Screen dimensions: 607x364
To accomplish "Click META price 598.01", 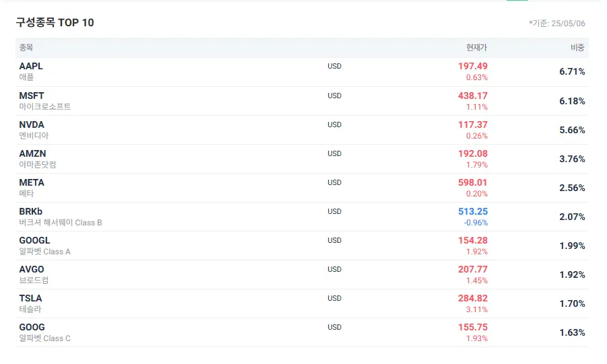I will [x=473, y=182].
